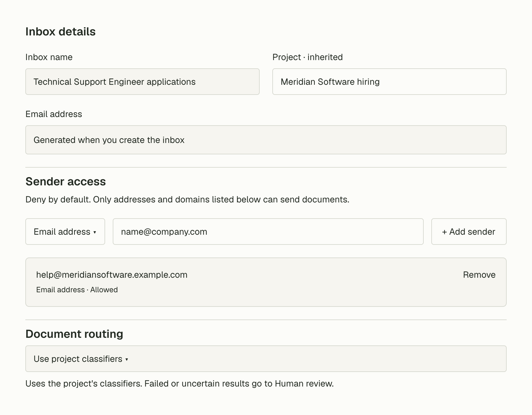Click the Add sender button
The height and width of the screenshot is (415, 532).
pos(469,232)
